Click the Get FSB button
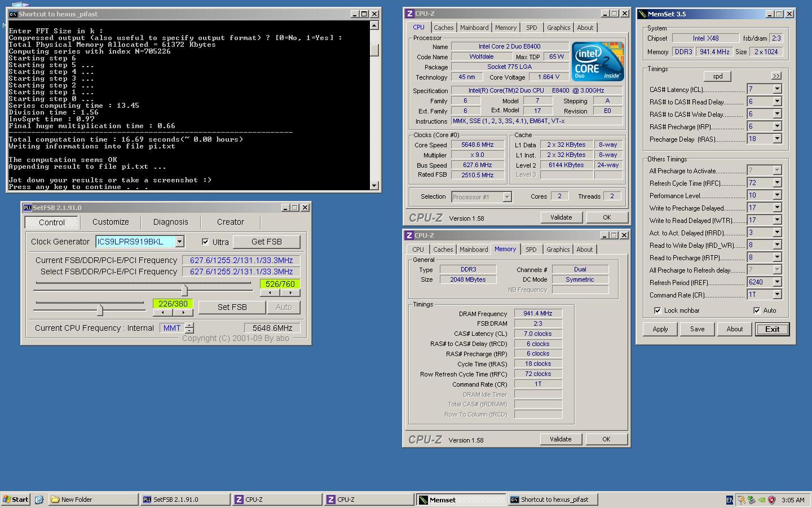The image size is (812, 508). 267,242
